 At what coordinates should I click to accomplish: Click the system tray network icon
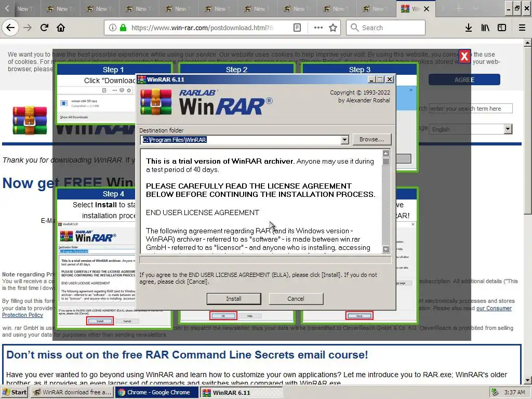click(x=495, y=392)
